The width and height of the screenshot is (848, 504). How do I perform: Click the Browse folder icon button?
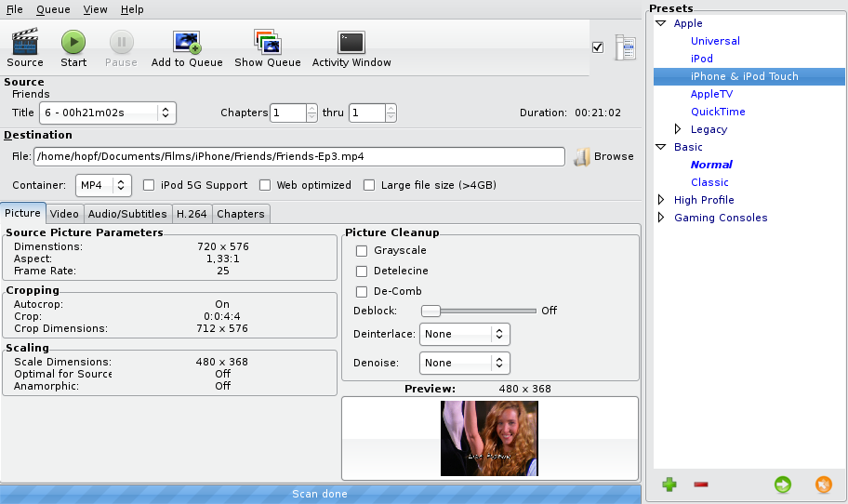coord(582,157)
